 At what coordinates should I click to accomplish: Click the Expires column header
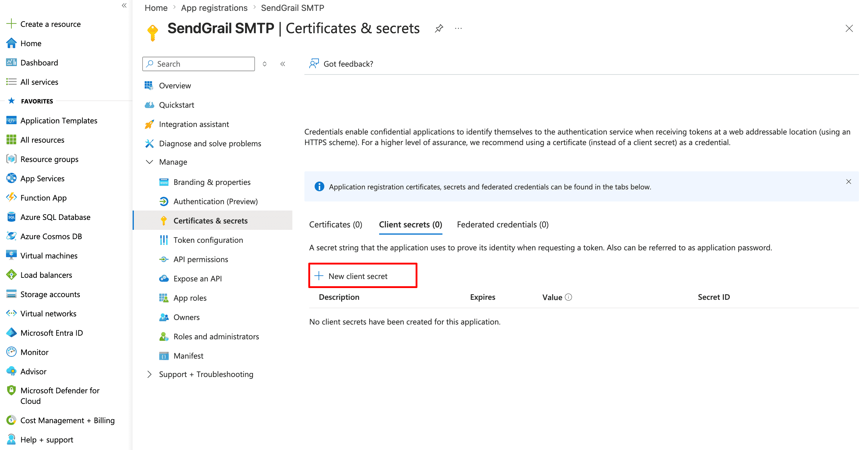[x=483, y=297]
